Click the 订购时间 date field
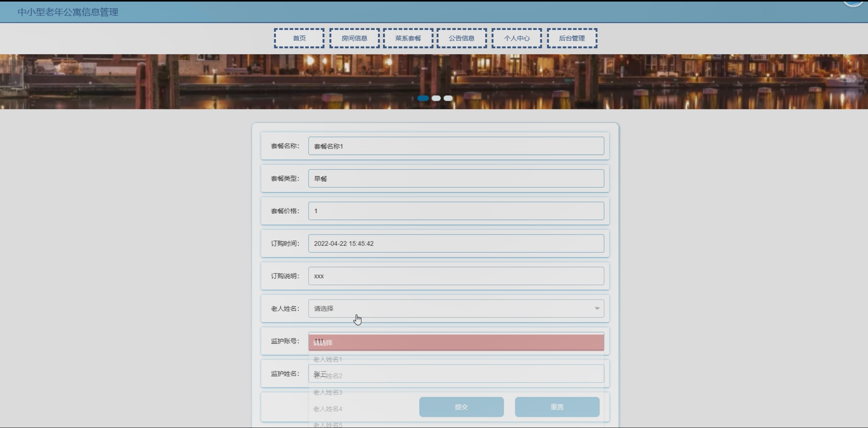This screenshot has height=428, width=868. (456, 243)
